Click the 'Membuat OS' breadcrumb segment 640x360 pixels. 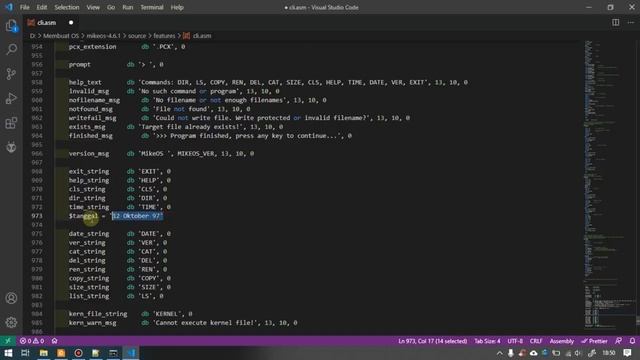[x=61, y=36]
